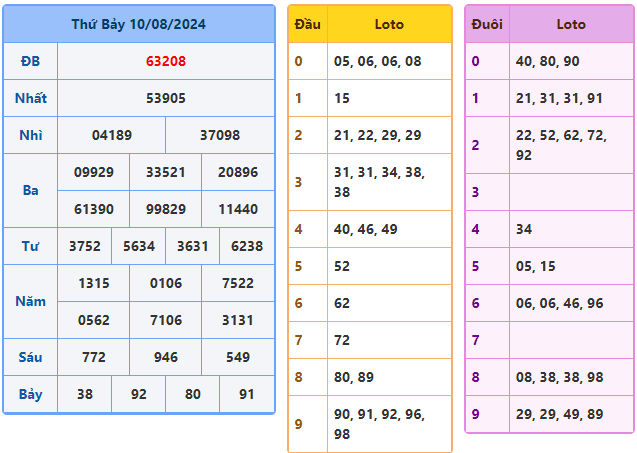This screenshot has height=453, width=637.
Task: Click fifth prize number 7522
Action: point(237,283)
